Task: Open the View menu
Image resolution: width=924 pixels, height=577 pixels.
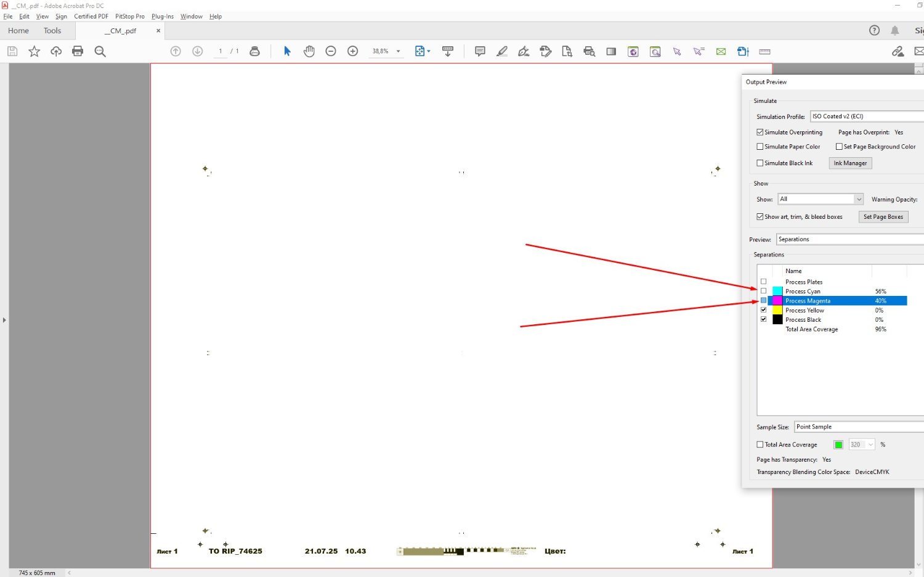Action: tap(43, 17)
